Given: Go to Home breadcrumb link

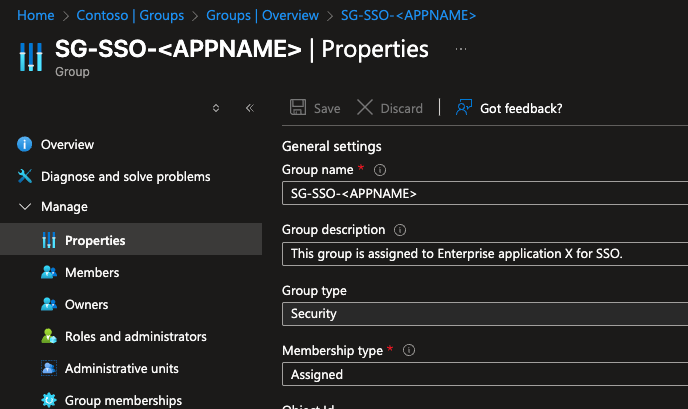Looking at the screenshot, I should 36,16.
